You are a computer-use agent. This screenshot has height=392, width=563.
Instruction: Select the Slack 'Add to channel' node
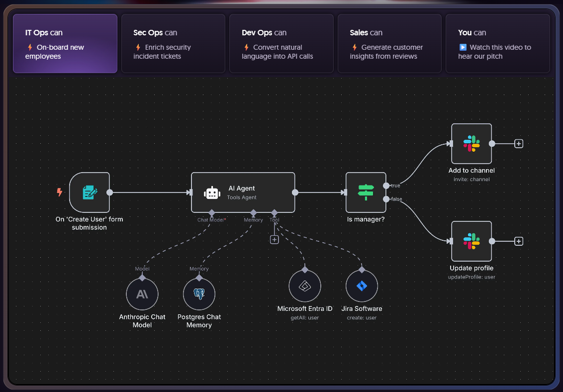[471, 144]
